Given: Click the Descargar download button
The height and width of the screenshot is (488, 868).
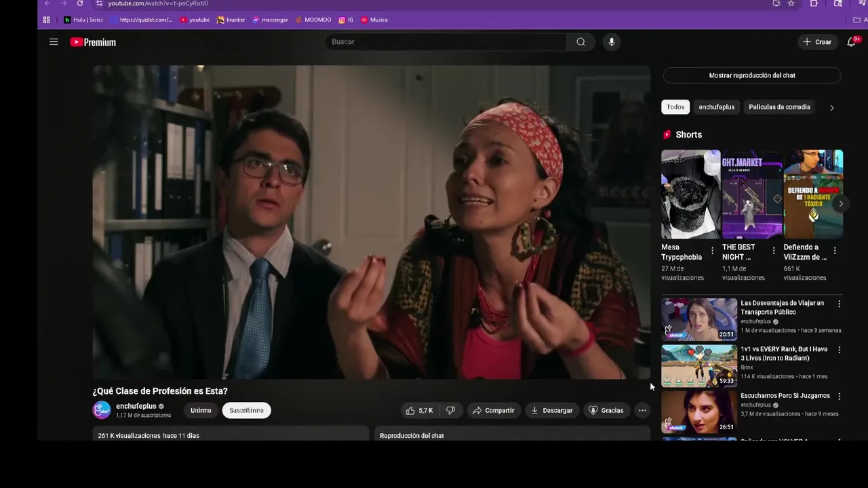Looking at the screenshot, I should (x=552, y=411).
